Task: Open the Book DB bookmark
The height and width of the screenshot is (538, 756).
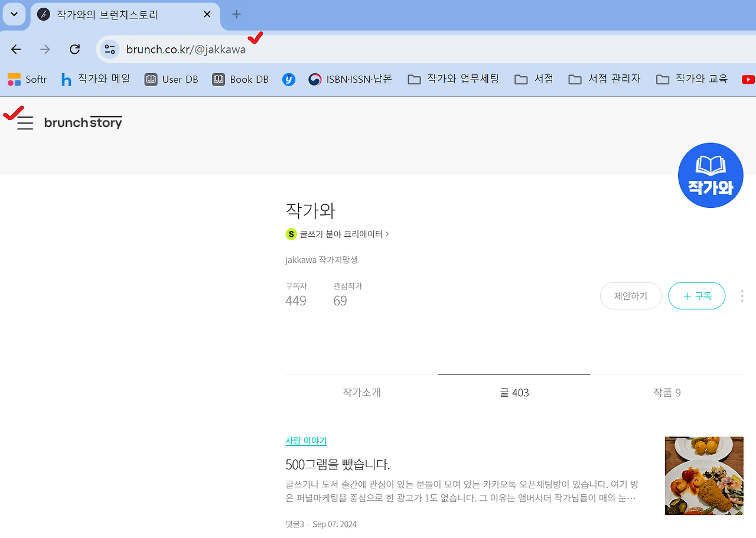Action: click(x=240, y=79)
